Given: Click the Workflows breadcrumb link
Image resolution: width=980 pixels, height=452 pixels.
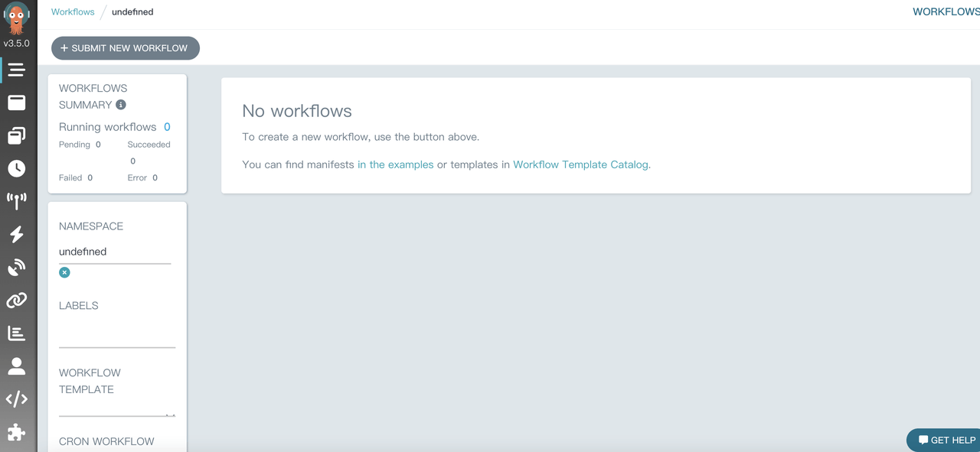Looking at the screenshot, I should [73, 12].
